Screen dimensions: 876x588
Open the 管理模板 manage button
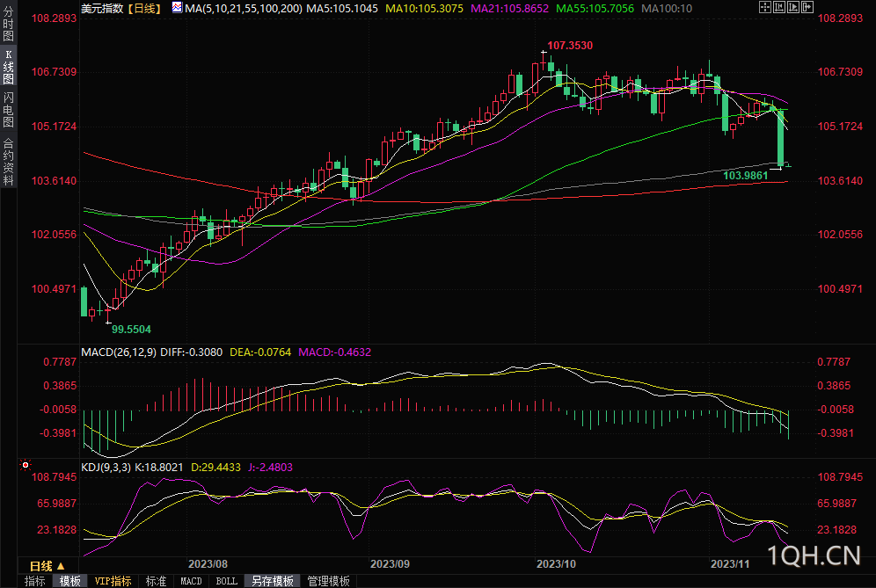(328, 581)
